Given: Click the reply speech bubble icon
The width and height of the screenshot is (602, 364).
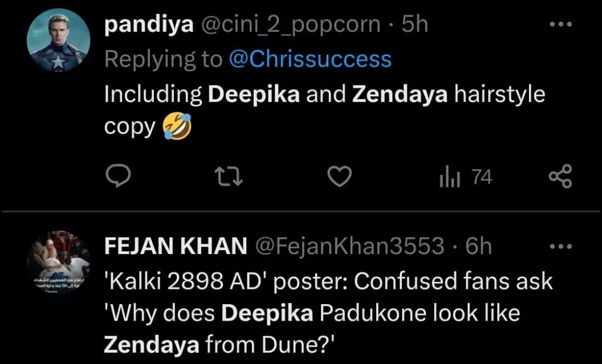Looking at the screenshot, I should [x=119, y=178].
